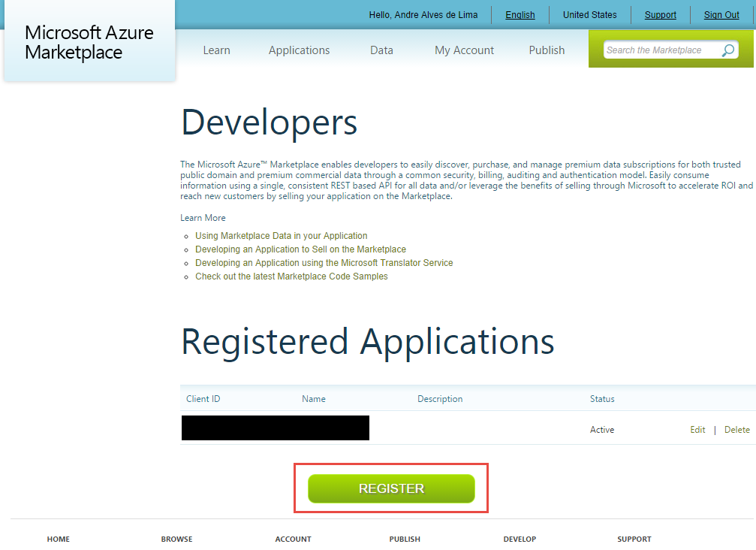The image size is (756, 550).
Task: Open the Learn menu
Action: coord(216,50)
